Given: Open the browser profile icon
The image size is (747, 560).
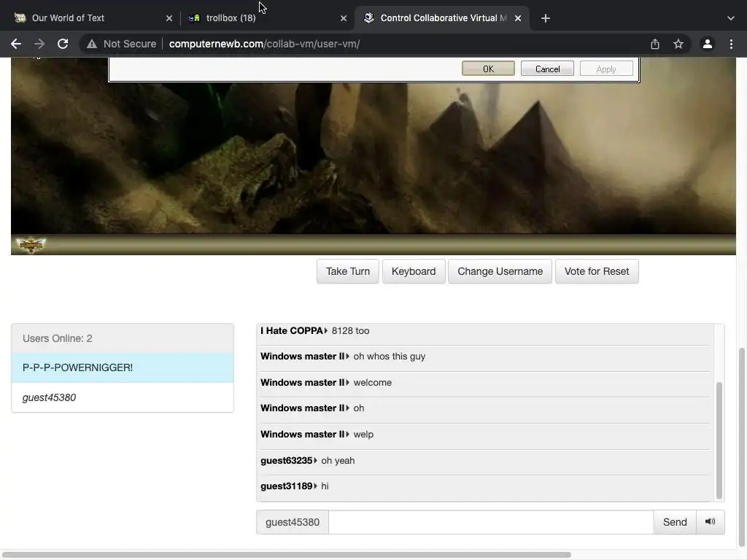Looking at the screenshot, I should [708, 44].
